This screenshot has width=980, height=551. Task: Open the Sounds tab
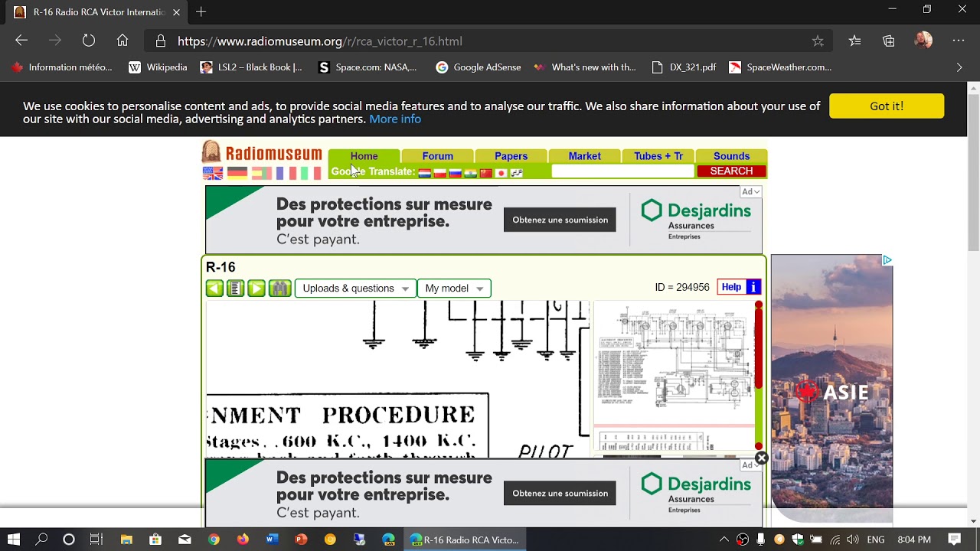[731, 156]
